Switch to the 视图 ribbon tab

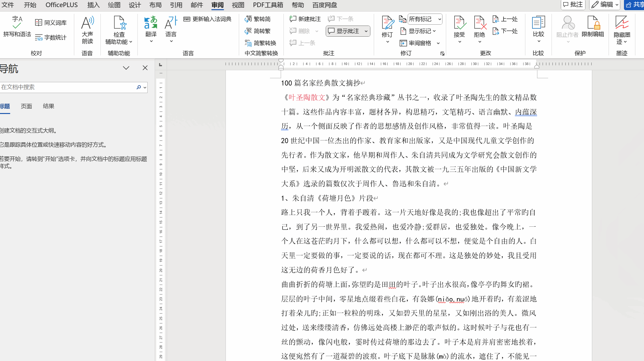pos(238,5)
